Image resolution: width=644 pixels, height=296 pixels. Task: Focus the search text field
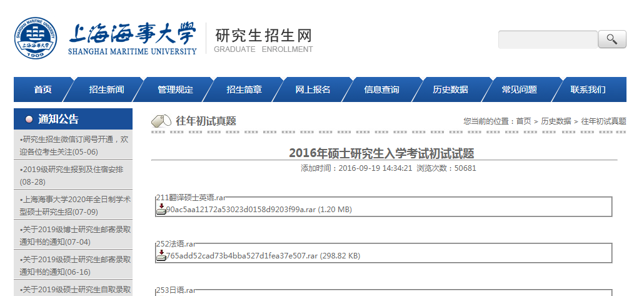(547, 39)
